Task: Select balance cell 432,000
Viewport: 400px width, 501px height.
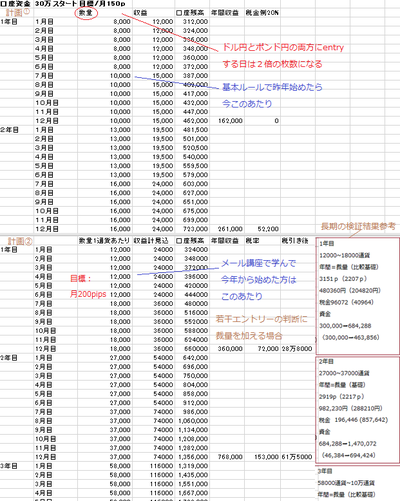Action: click(195, 103)
